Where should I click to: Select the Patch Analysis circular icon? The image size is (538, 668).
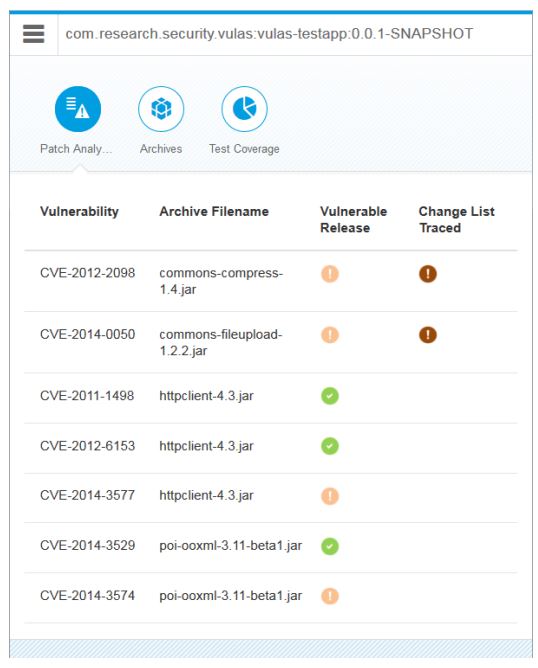(x=78, y=109)
